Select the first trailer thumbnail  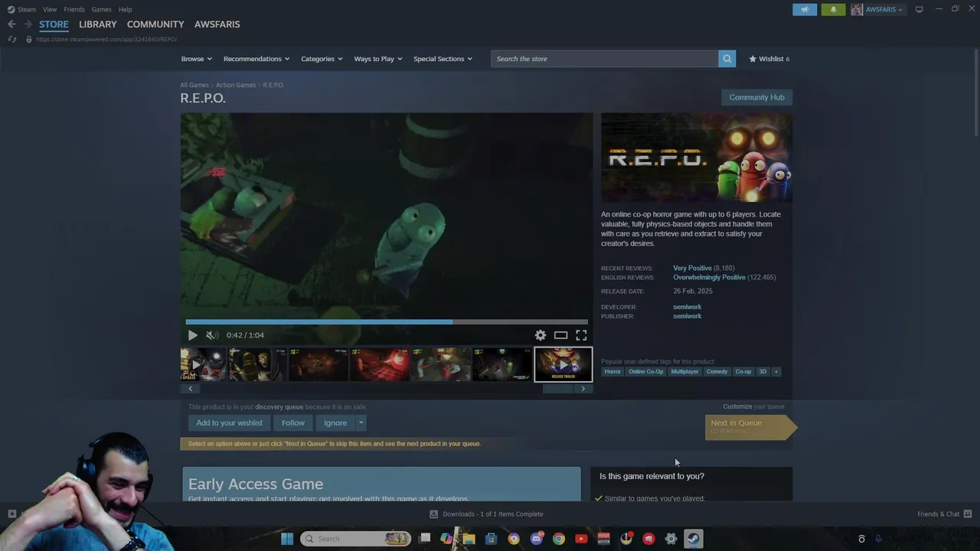203,365
